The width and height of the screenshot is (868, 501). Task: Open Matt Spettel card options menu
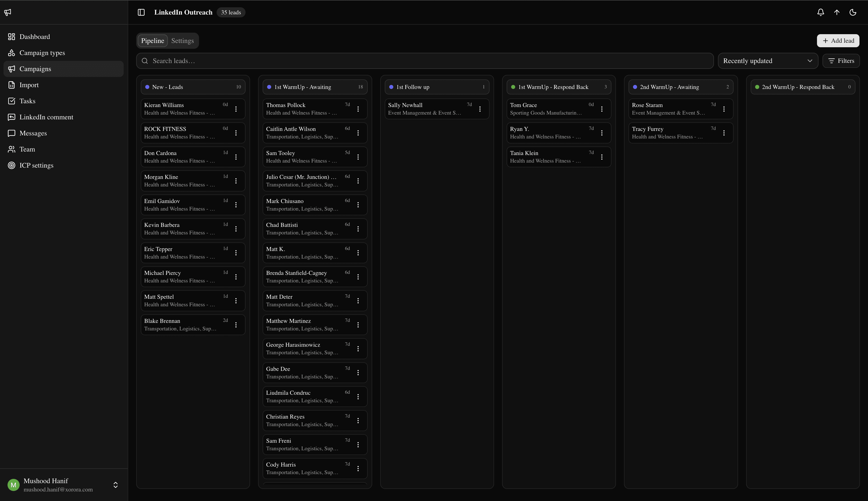[236, 301]
